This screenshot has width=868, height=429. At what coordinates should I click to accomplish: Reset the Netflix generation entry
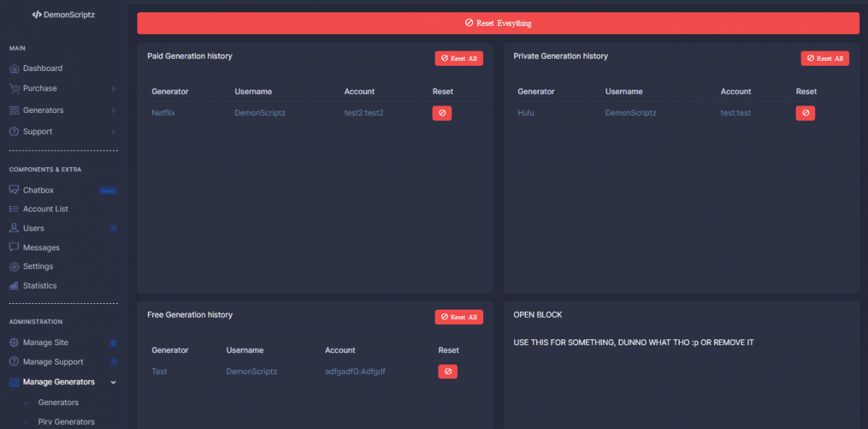click(x=442, y=113)
